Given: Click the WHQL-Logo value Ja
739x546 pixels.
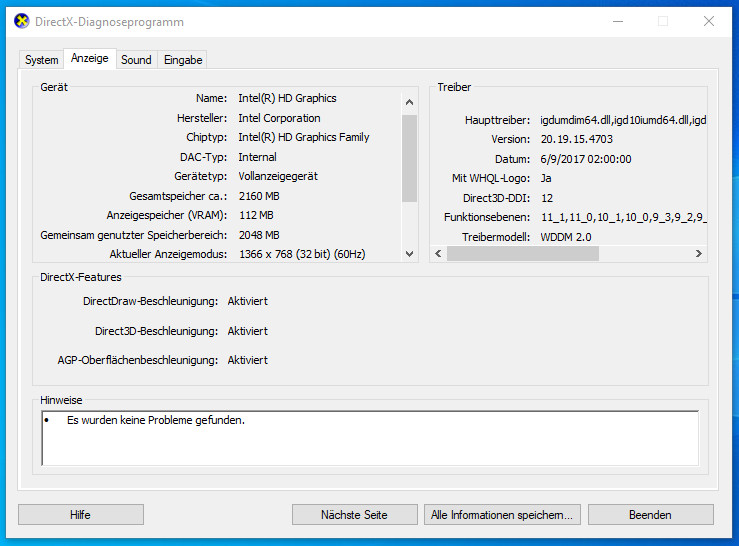Looking at the screenshot, I should click(546, 178).
